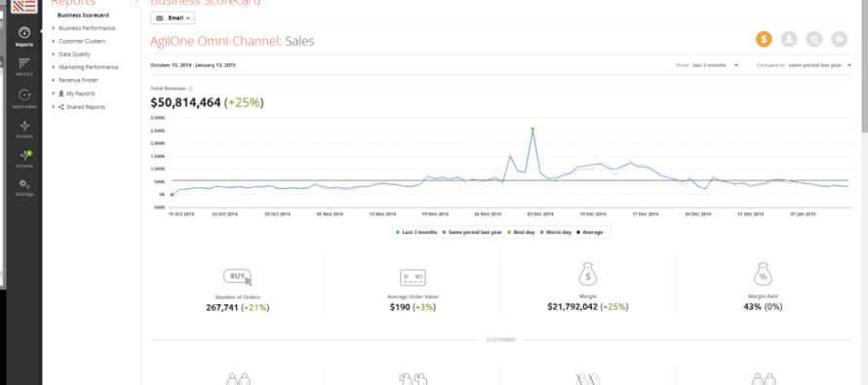Expand the Marketing Performance tree arrow
The image size is (868, 385).
(x=53, y=67)
